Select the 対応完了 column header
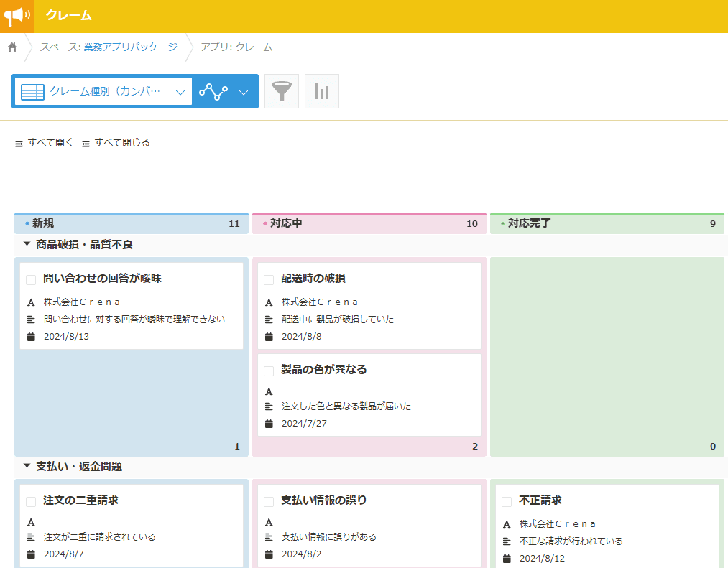 tap(607, 223)
